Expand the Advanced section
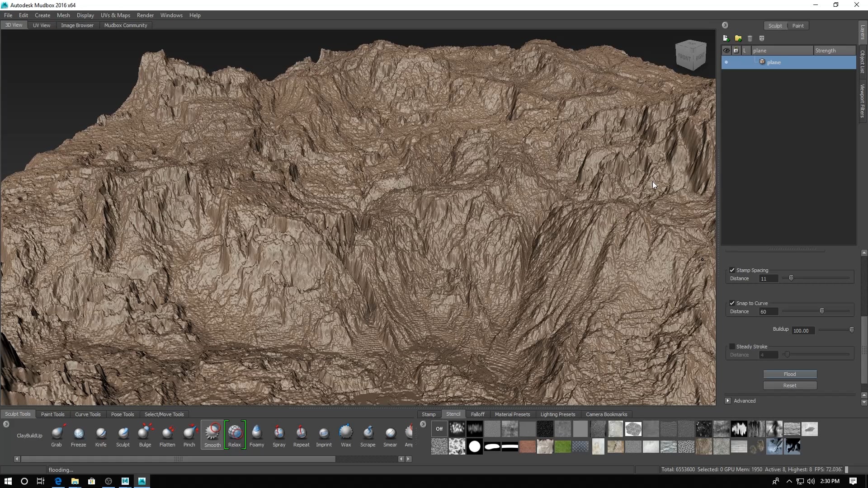868x488 pixels. pyautogui.click(x=728, y=400)
